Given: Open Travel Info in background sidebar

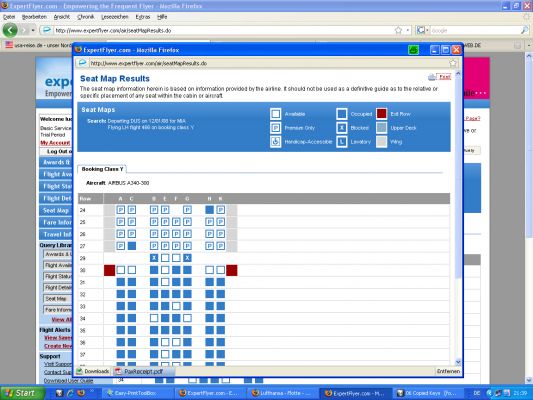Looking at the screenshot, I should pos(56,234).
